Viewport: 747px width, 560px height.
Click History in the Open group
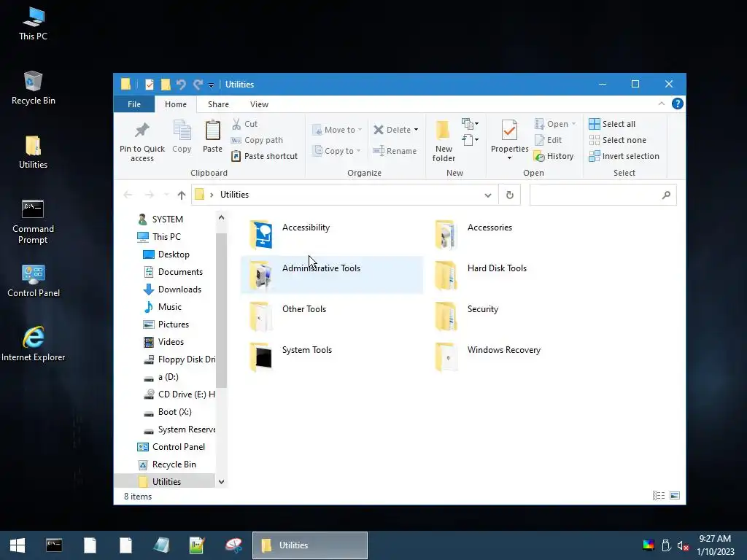click(554, 156)
